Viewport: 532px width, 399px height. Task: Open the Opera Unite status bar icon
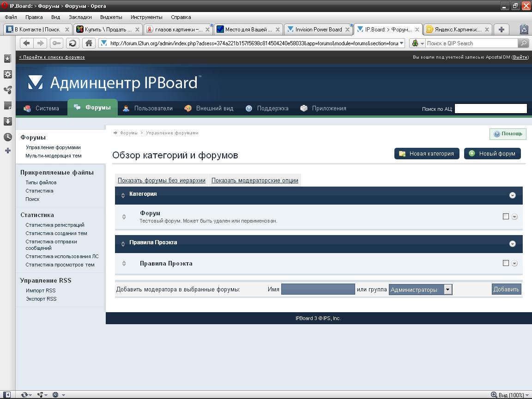tap(42, 394)
